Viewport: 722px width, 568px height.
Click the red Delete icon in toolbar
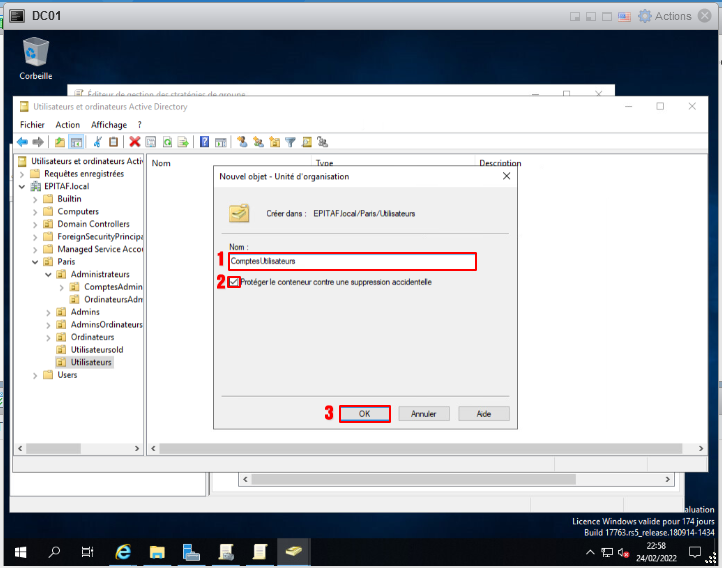(x=134, y=142)
